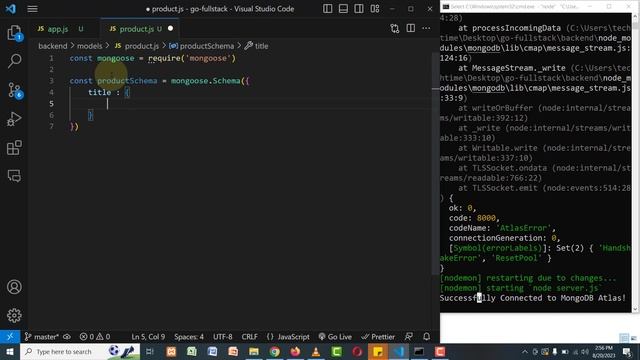Click Ln 5, Col 9 cursor position
Screen dimensions: 640x360
(148, 337)
